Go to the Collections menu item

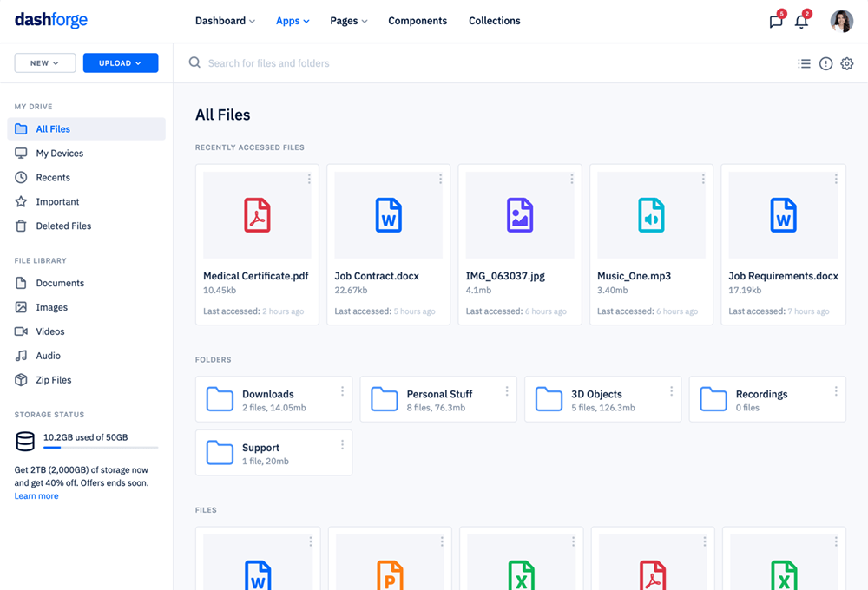click(x=494, y=21)
